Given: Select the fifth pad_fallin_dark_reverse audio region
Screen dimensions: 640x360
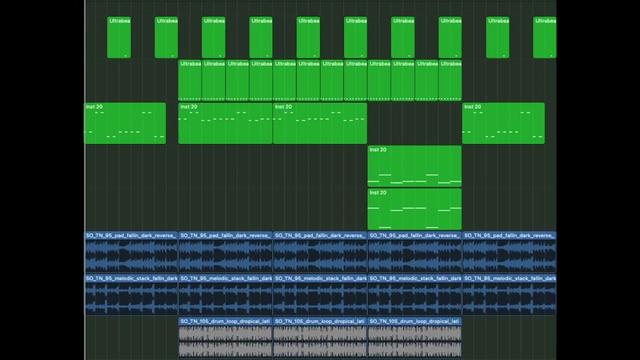Looking at the screenshot, I should (509, 252).
